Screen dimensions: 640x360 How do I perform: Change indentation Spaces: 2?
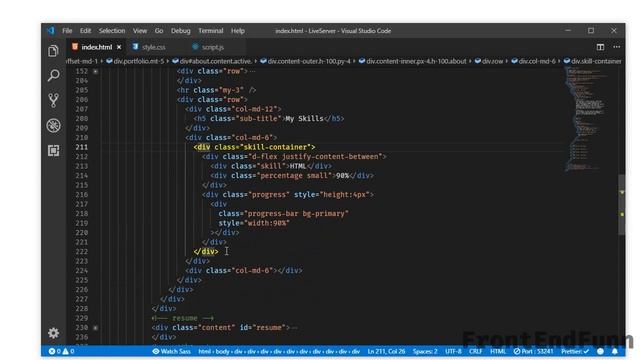424,351
